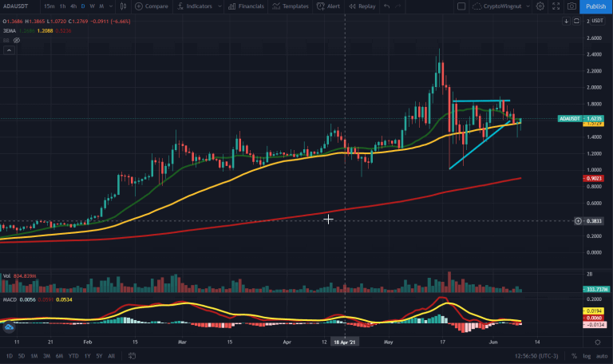Click the green 333.737M volume label

[595, 289]
